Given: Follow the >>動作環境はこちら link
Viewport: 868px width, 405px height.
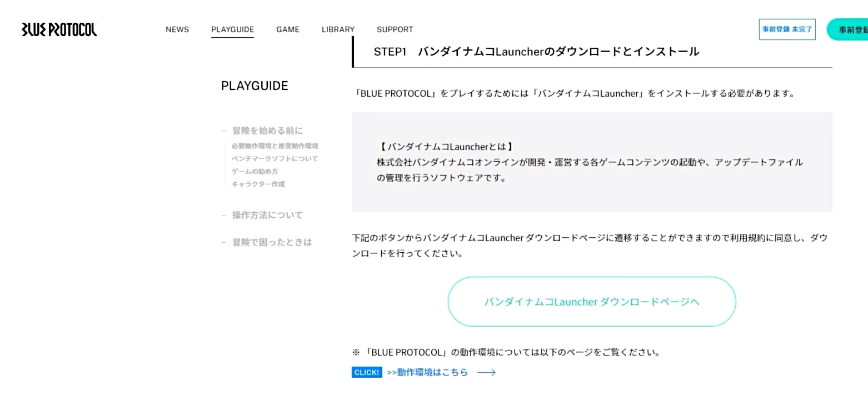Looking at the screenshot, I should point(427,372).
